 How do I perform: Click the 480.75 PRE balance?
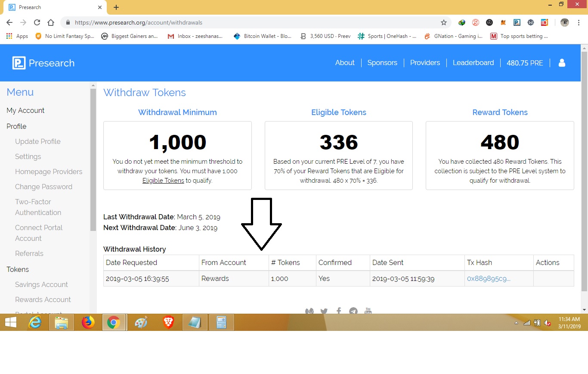click(x=525, y=63)
